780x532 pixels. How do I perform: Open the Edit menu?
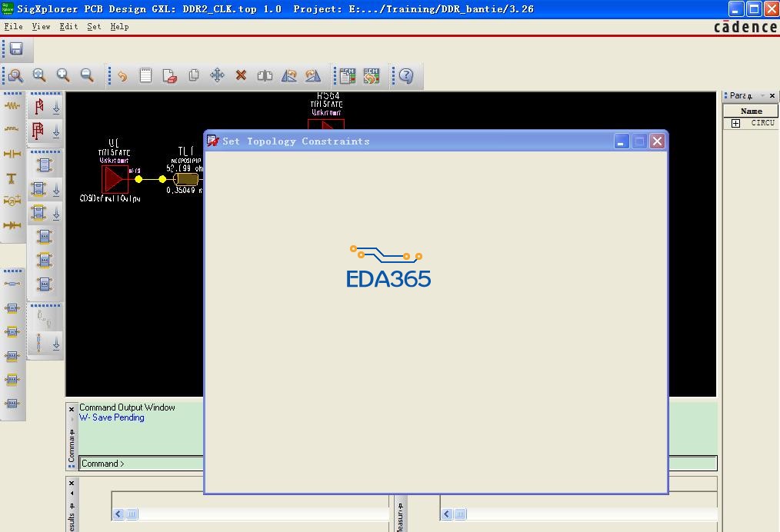[68, 26]
